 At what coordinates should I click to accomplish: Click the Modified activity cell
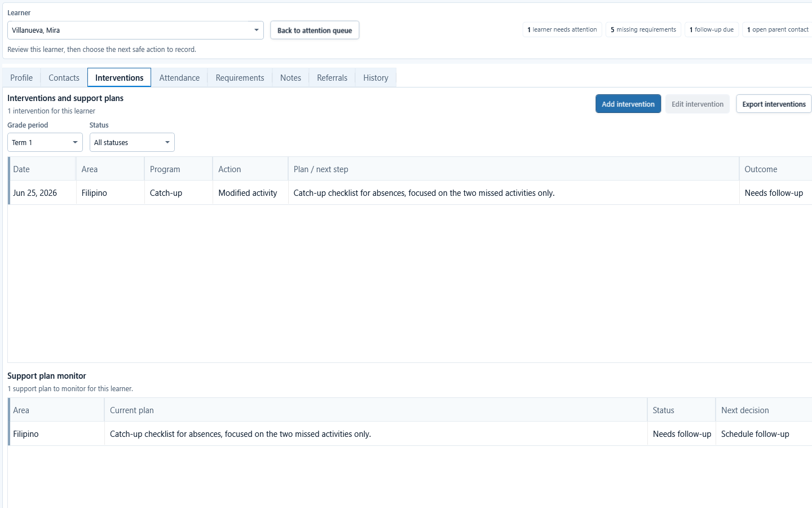[x=250, y=193]
